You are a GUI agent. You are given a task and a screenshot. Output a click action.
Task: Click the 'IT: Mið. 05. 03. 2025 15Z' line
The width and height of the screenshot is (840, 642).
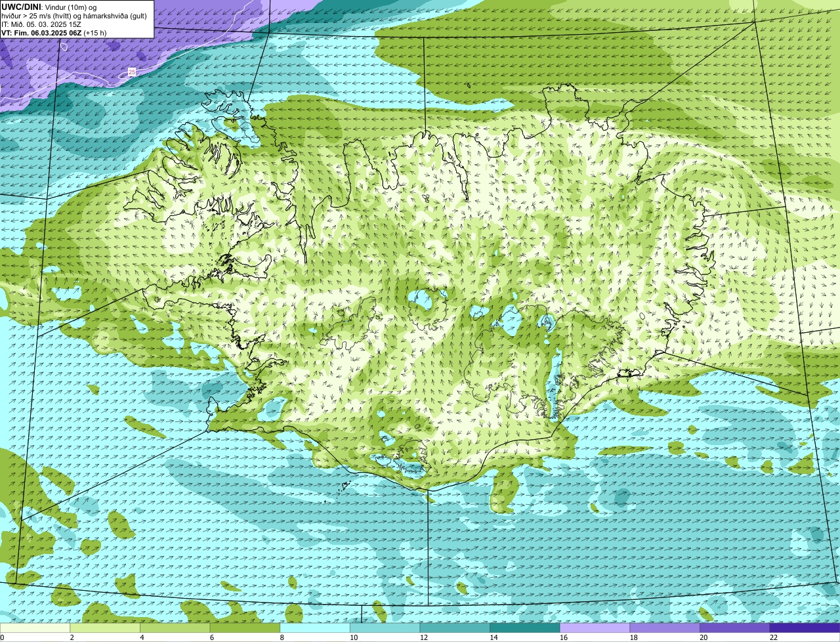(41, 24)
